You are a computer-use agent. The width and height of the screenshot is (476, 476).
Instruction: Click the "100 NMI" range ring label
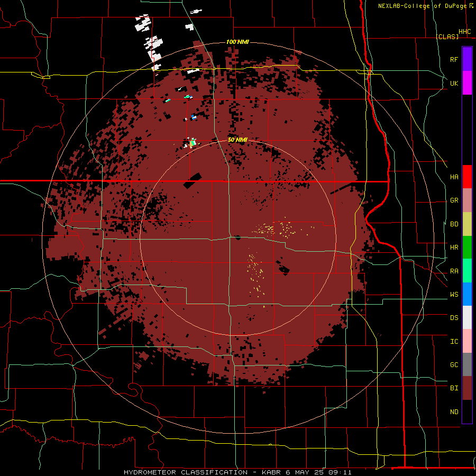point(237,42)
